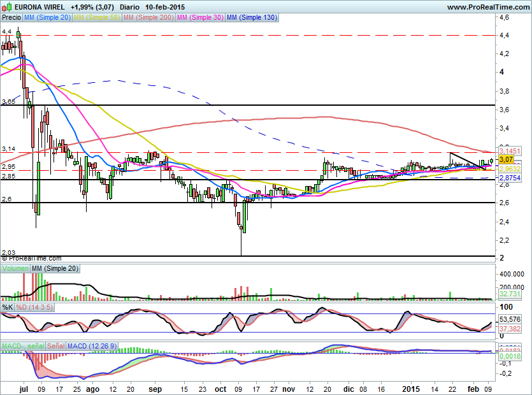This screenshot has height=395, width=532.
Task: Select the MM (Simple 50) indicator label
Action: (97, 18)
